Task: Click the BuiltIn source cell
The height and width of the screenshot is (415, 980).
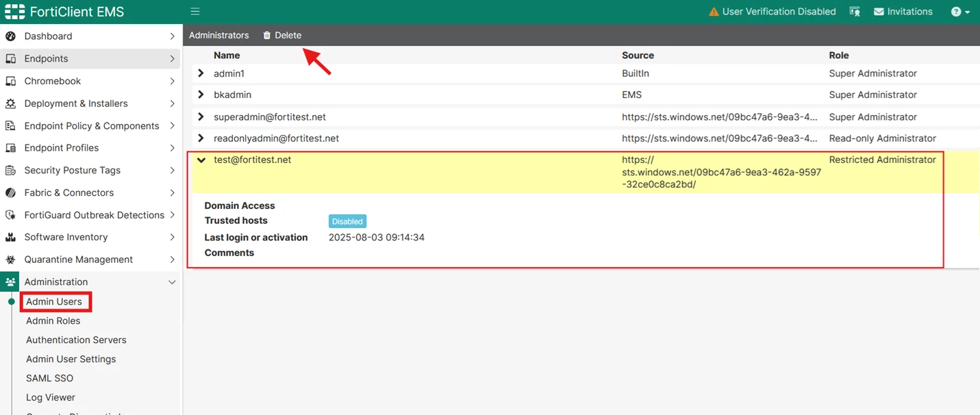Action: point(636,73)
